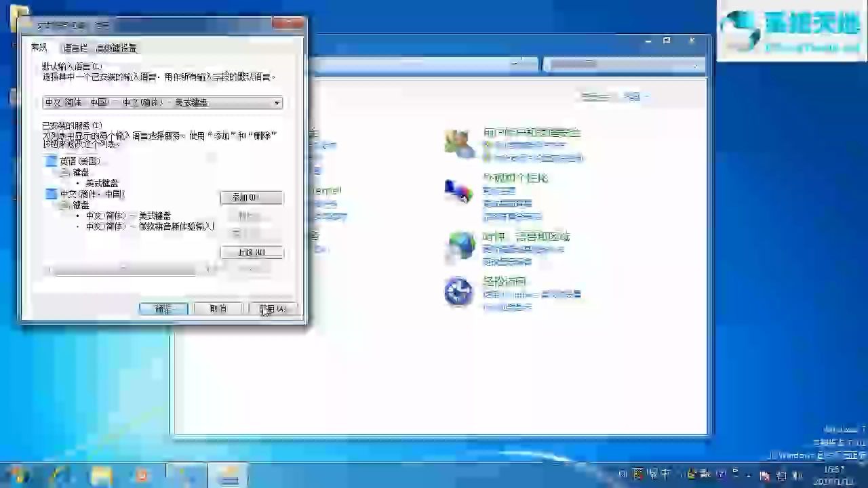This screenshot has width=868, height=488.
Task: Select 英语(美国) in the installed services tree
Action: coord(80,161)
